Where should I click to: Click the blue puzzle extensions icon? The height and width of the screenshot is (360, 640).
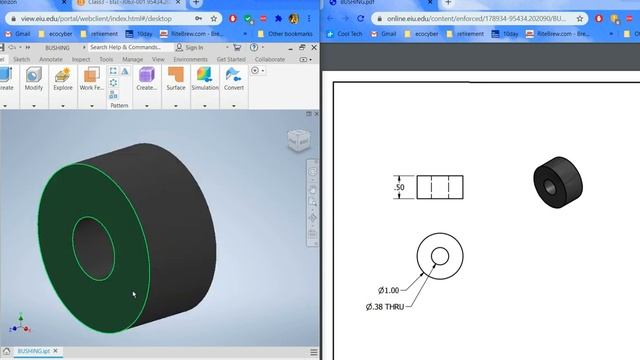click(278, 18)
